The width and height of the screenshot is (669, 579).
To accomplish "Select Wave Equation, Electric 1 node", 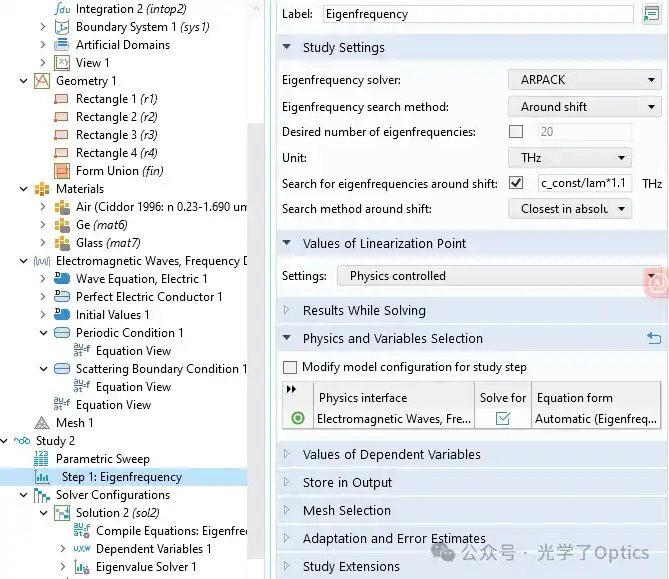I will point(141,279).
